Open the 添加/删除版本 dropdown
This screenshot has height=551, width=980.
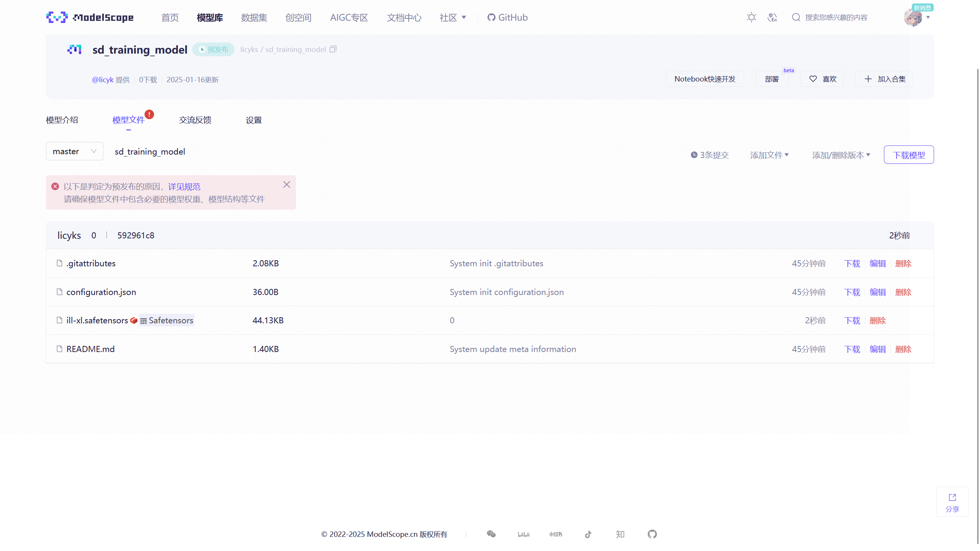[841, 155]
